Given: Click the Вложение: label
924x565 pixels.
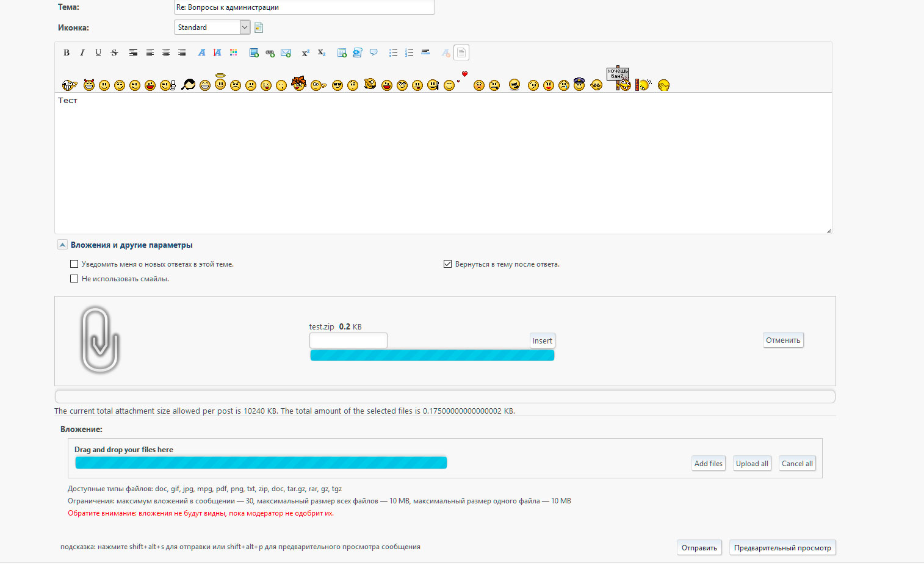Looking at the screenshot, I should point(81,430).
